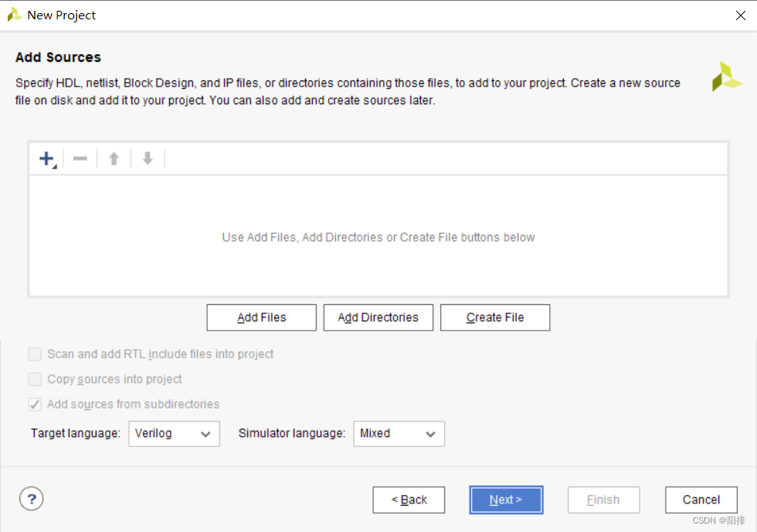
Task: Proceed with the Next button
Action: 506,500
